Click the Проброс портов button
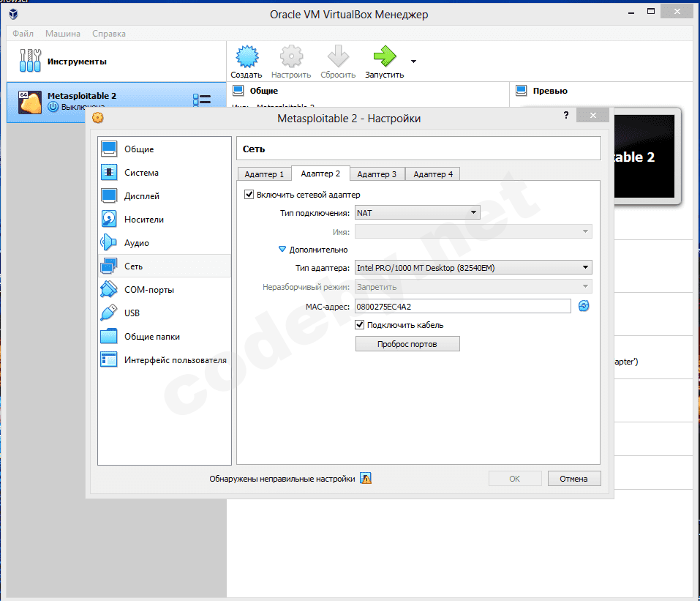700x601 pixels. click(407, 344)
